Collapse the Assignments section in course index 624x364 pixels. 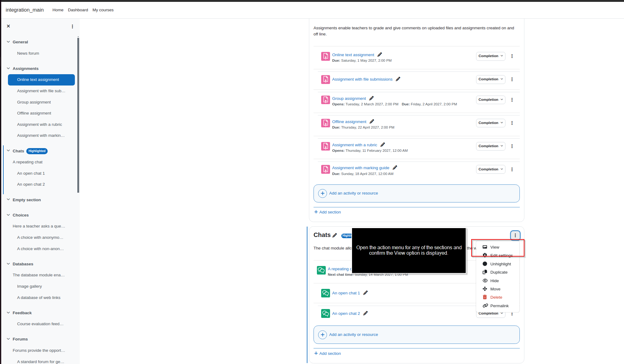tap(8, 68)
